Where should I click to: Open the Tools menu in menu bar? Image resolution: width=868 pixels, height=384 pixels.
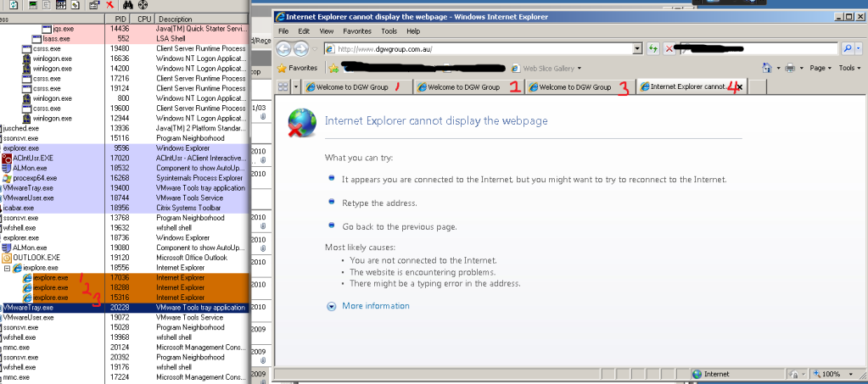389,31
